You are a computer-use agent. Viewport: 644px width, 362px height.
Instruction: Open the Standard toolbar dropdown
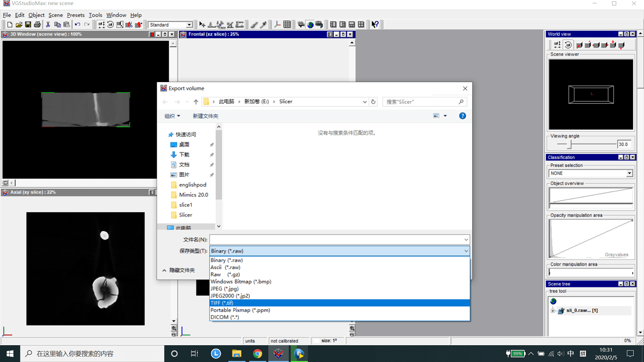point(189,24)
